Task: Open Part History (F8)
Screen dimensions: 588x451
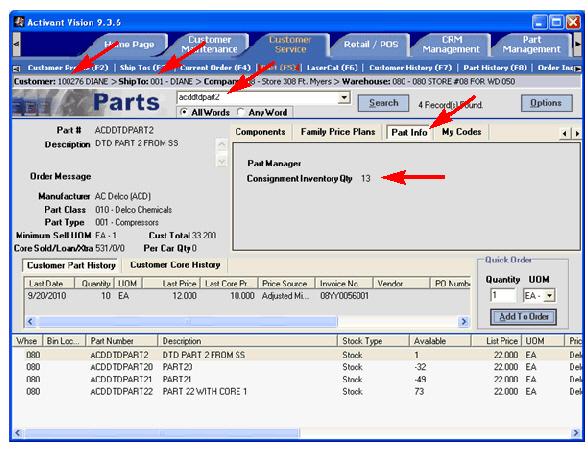Action: point(495,68)
